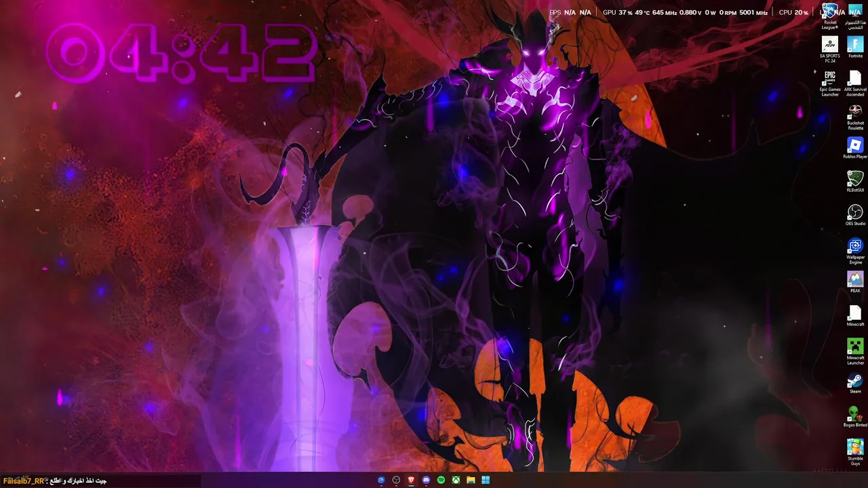Switch to OBS Studio in taskbar
The image size is (868, 488).
396,480
